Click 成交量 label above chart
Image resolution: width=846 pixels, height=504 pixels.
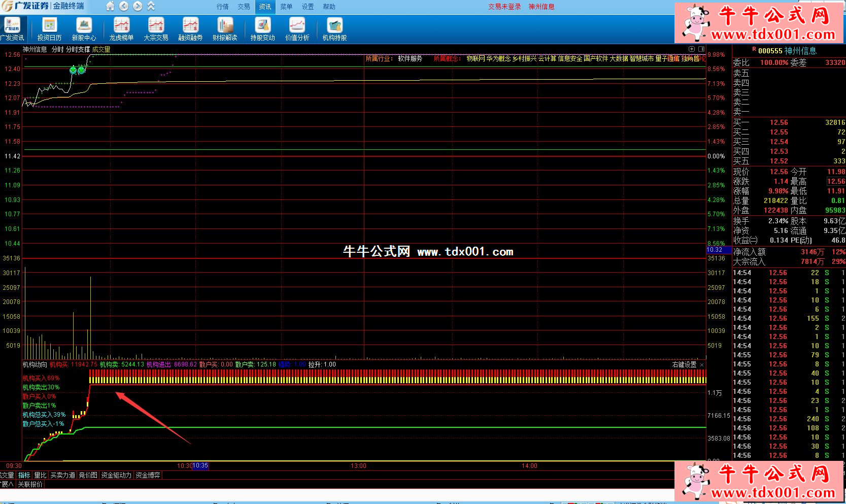[101, 49]
